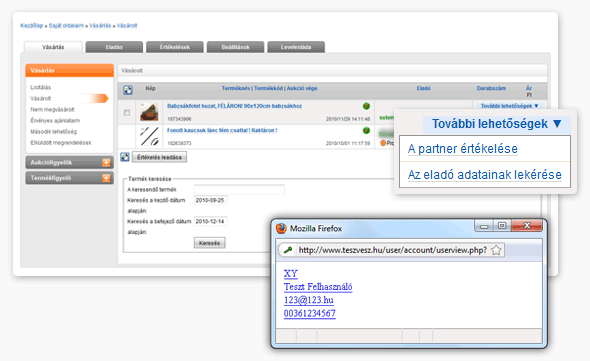Click the Eladó column header
The image size is (590, 361).
click(424, 88)
